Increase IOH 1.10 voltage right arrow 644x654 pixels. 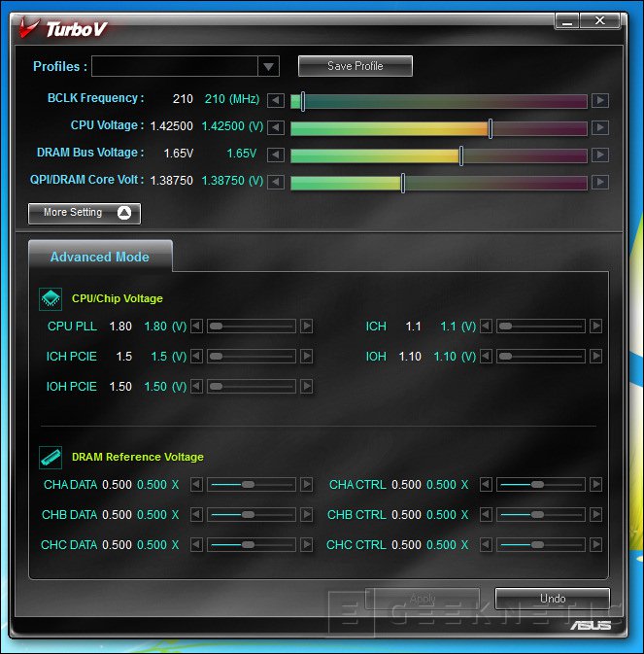coord(595,357)
